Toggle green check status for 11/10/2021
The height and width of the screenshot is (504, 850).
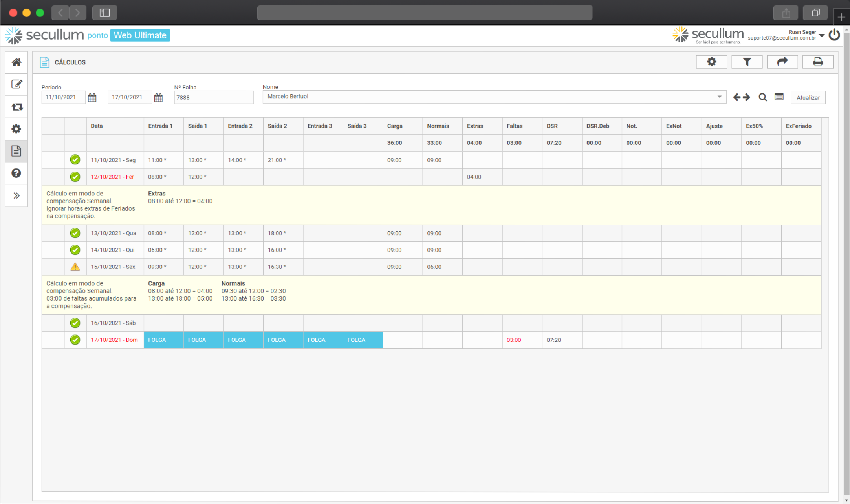pyautogui.click(x=75, y=160)
